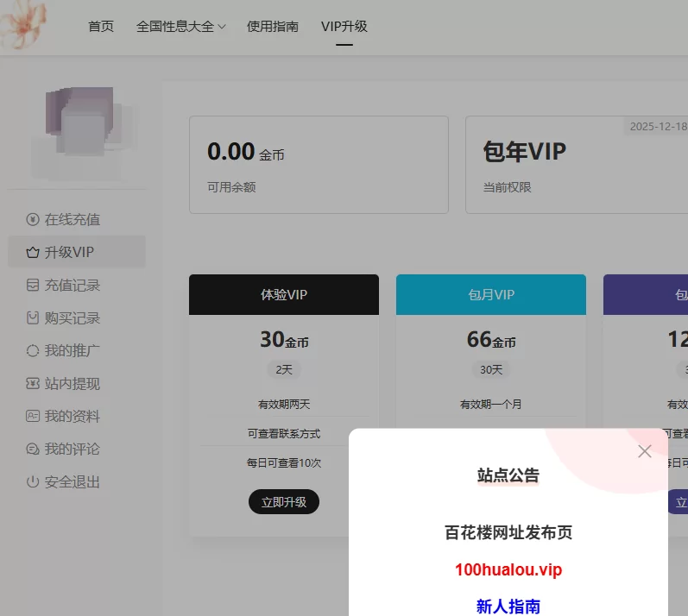The width and height of the screenshot is (688, 616).
Task: Click 每日可查看10次 text
Action: [284, 463]
